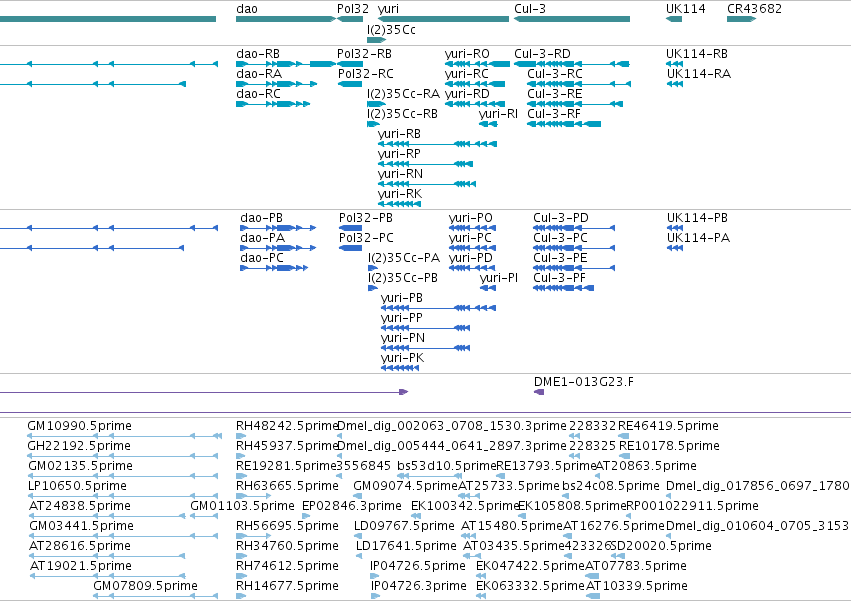The image size is (851, 601).
Task: Select the Pol32-RB transcript label
Action: (364, 54)
